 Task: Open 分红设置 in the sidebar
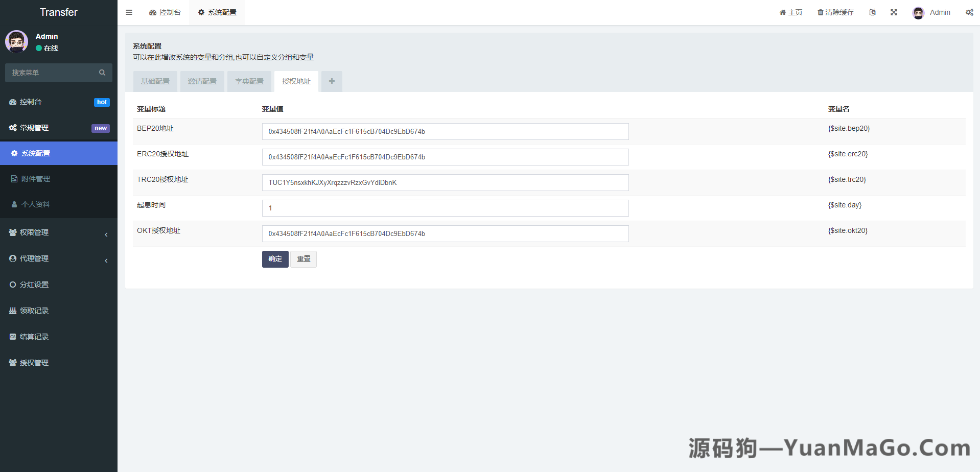(x=34, y=285)
